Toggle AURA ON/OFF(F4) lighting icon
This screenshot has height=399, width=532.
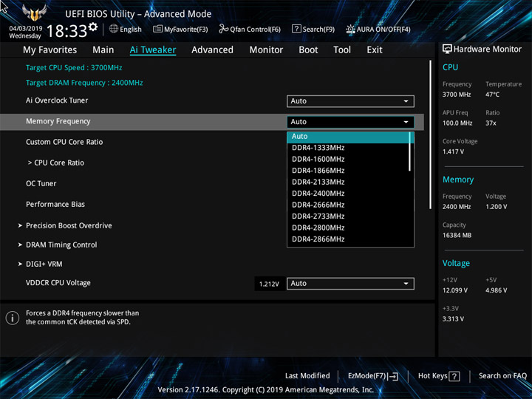tap(351, 29)
